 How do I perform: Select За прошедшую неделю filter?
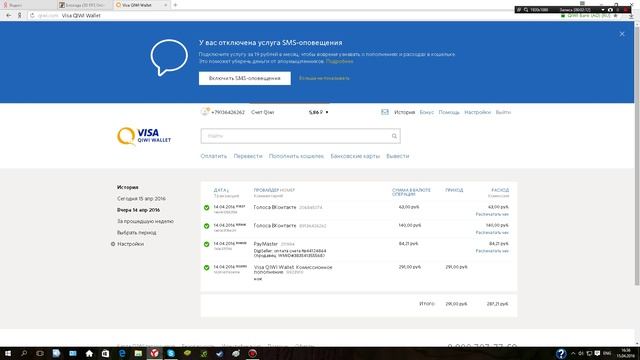click(145, 221)
